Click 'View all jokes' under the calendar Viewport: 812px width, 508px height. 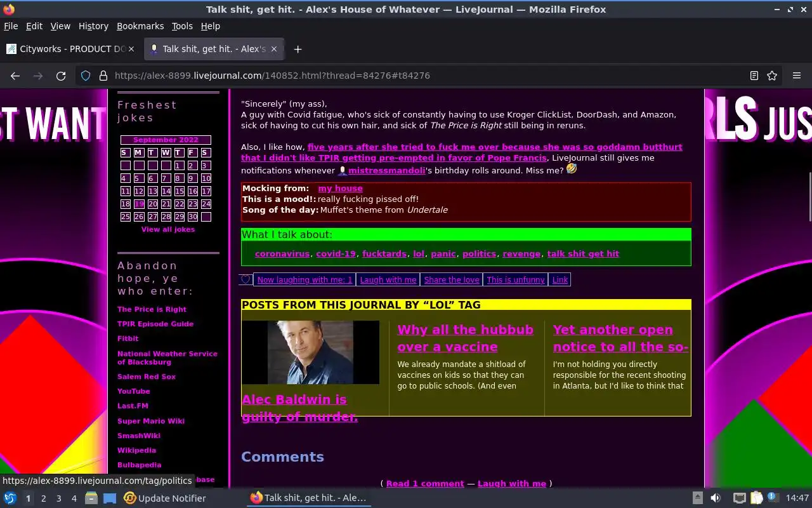pyautogui.click(x=168, y=229)
